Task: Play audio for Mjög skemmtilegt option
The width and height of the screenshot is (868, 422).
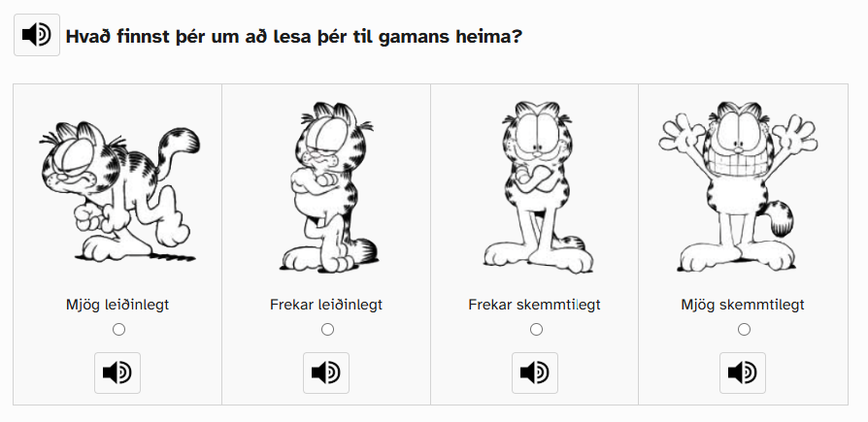Action: coord(743,373)
